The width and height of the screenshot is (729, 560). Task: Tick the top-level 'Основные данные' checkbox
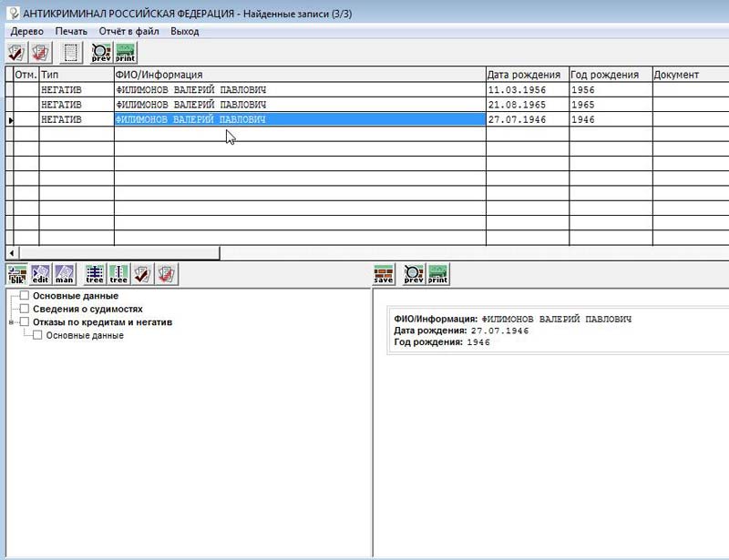point(26,296)
